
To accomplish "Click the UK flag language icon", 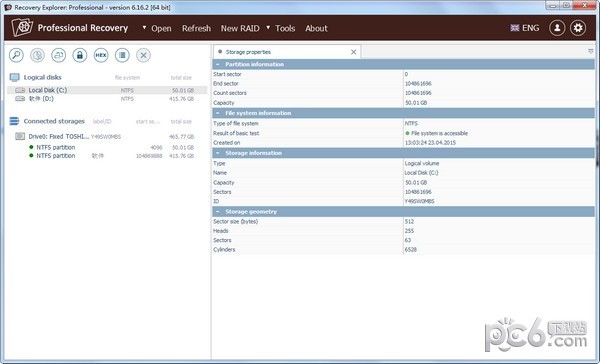I will click(x=515, y=28).
